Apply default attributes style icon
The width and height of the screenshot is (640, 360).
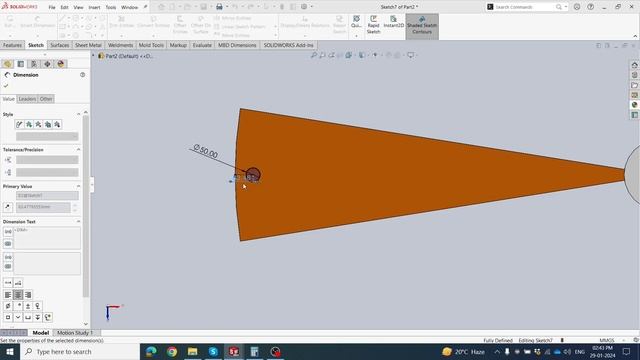pos(19,124)
